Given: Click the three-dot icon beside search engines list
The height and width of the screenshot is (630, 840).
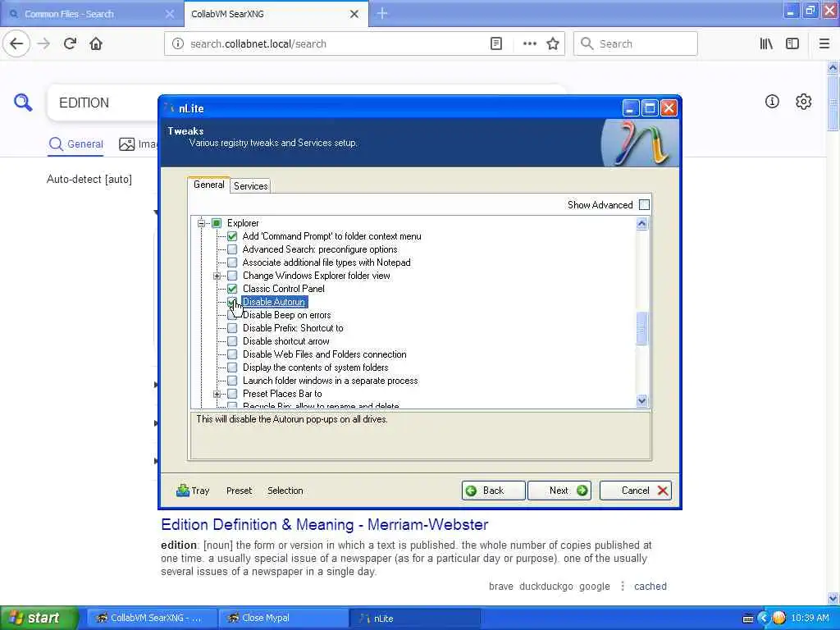Looking at the screenshot, I should coord(622,586).
